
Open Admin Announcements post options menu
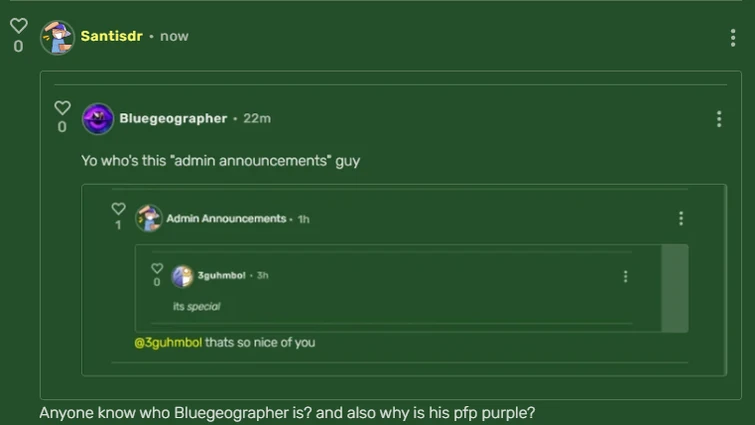681,219
